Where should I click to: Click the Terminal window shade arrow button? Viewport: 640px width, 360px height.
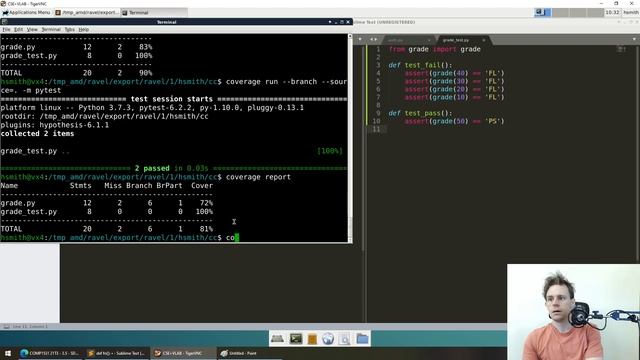click(330, 22)
